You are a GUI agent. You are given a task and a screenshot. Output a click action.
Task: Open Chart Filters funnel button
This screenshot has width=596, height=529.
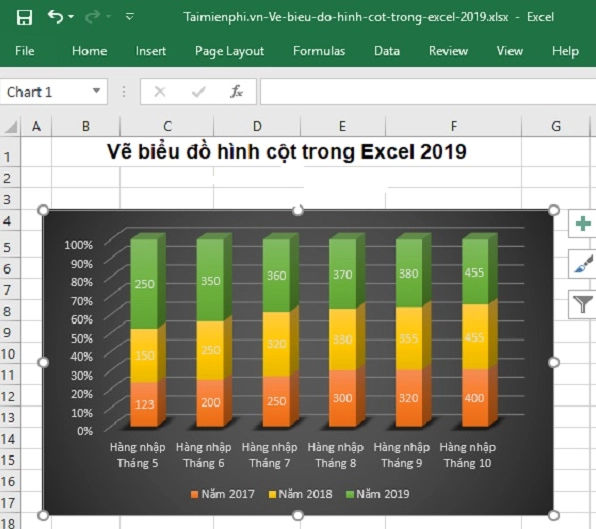coord(583,304)
